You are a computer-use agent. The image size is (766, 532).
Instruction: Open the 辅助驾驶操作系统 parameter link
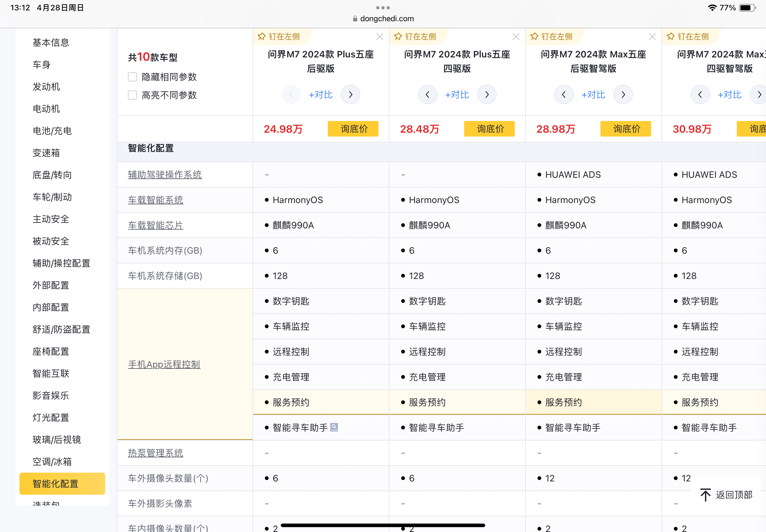165,175
